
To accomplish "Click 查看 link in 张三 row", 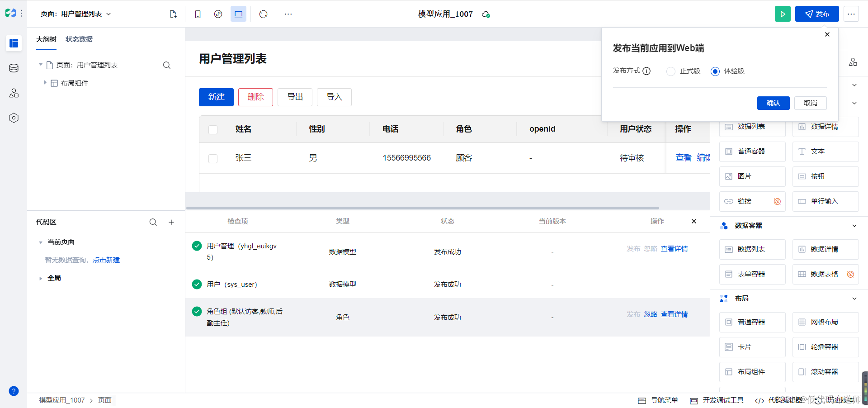I will point(684,158).
